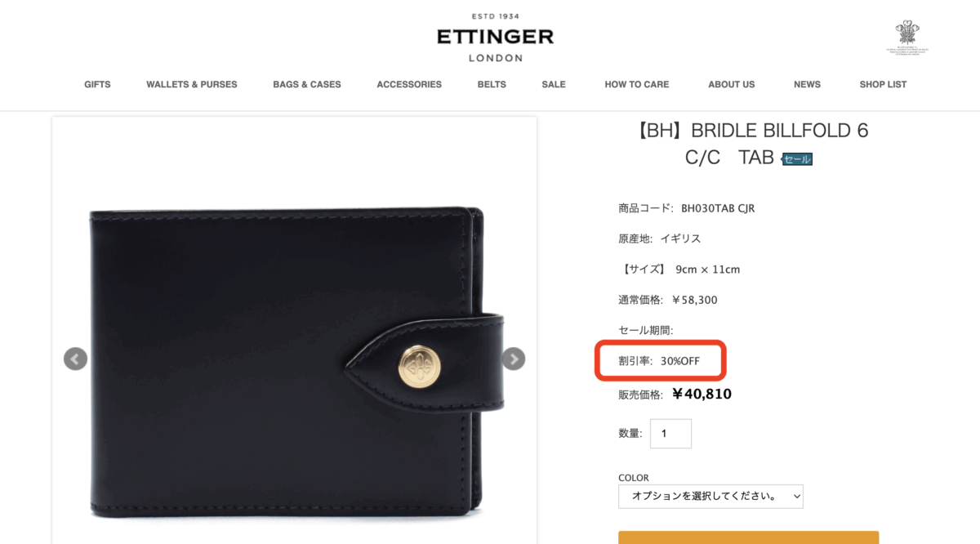Click the Ettinger London logo

point(495,38)
